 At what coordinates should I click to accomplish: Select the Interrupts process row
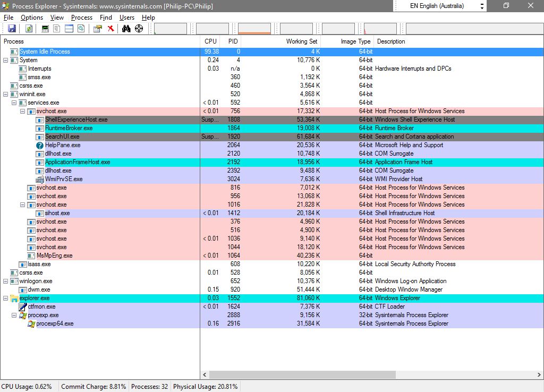pyautogui.click(x=272, y=69)
